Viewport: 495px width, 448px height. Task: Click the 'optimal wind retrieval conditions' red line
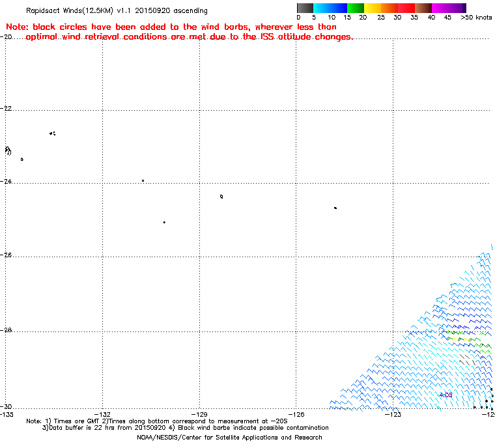point(189,37)
